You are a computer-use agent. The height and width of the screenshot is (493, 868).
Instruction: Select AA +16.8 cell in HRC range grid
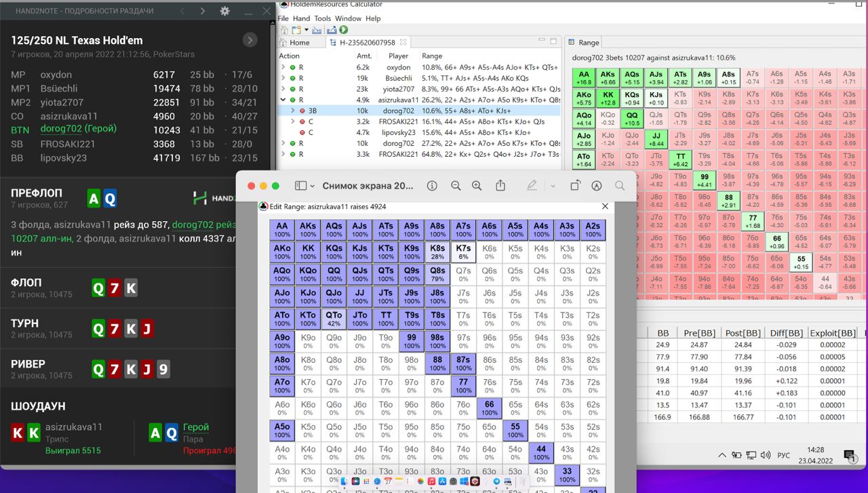584,77
